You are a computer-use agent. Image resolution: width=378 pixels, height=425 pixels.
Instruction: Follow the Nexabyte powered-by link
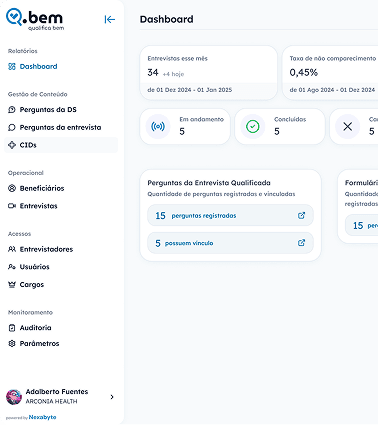coord(42,417)
